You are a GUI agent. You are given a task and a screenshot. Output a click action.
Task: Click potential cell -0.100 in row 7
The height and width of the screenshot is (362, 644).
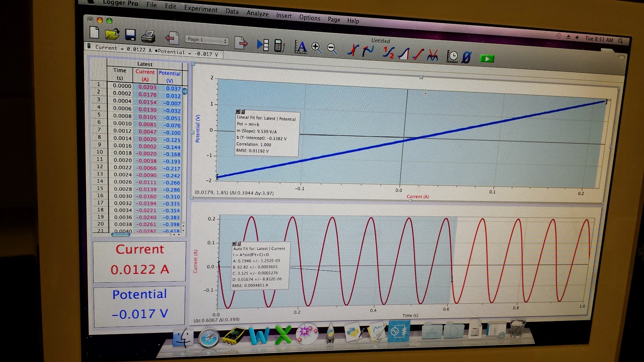click(172, 133)
